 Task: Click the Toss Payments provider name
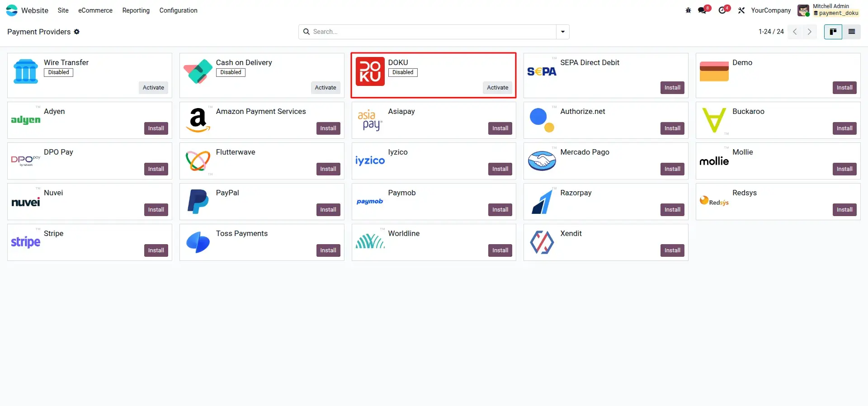pyautogui.click(x=242, y=233)
